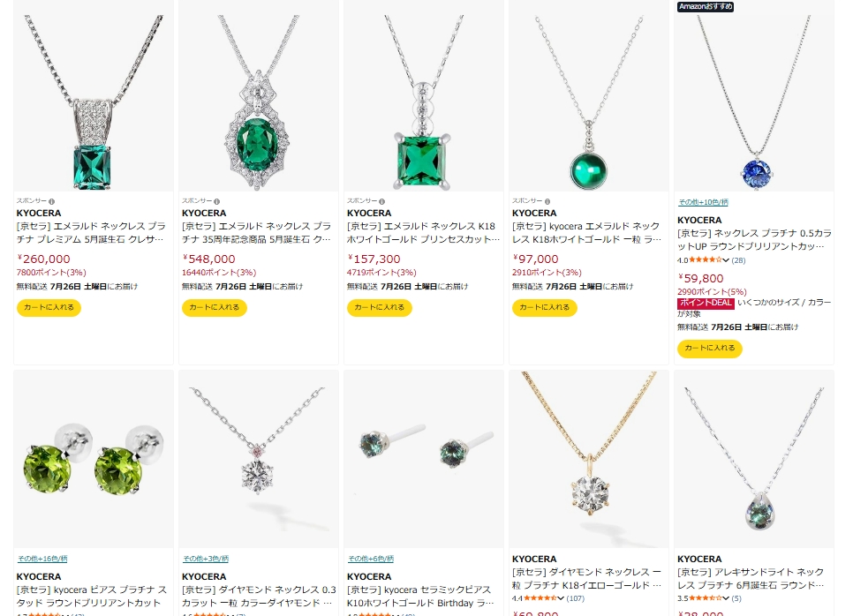
Task: Add ¥59,800 blue necklace to cart
Action: pos(710,348)
